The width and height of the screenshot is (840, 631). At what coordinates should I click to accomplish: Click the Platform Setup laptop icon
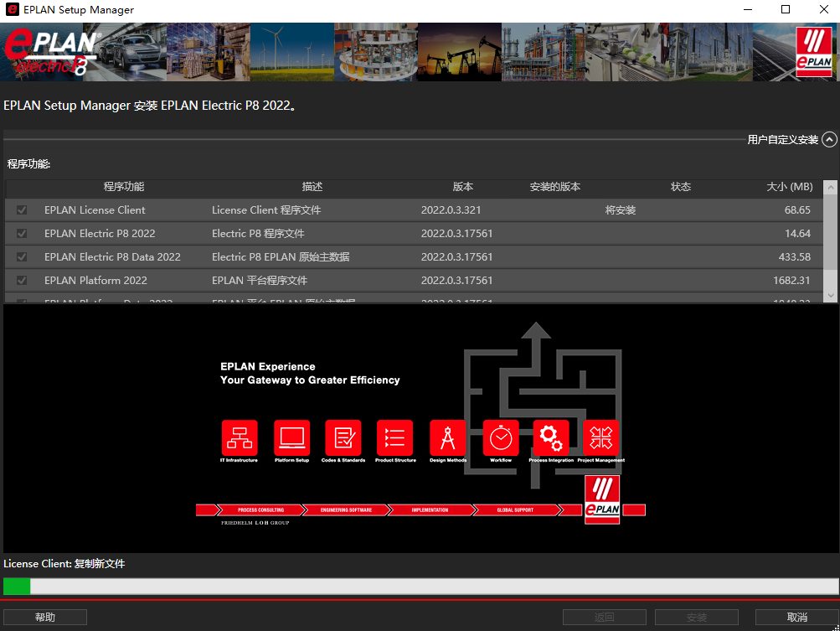(x=291, y=437)
